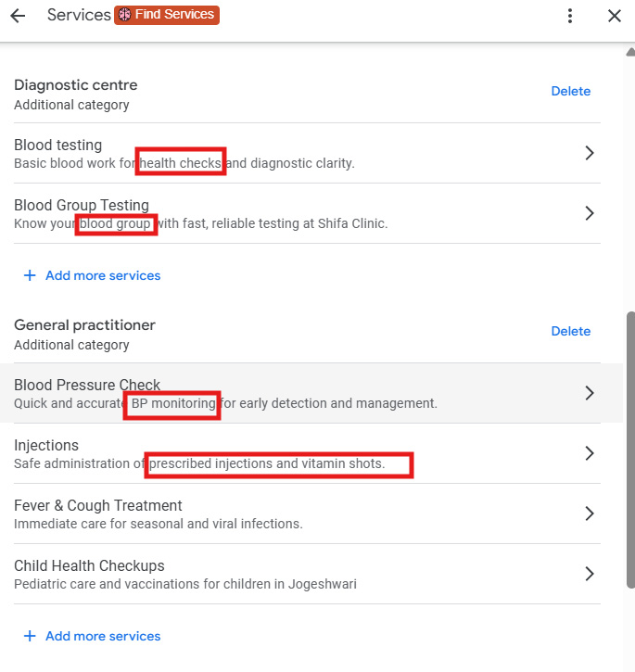This screenshot has width=635, height=672.
Task: Add more services under General practitioner
Action: (x=103, y=636)
